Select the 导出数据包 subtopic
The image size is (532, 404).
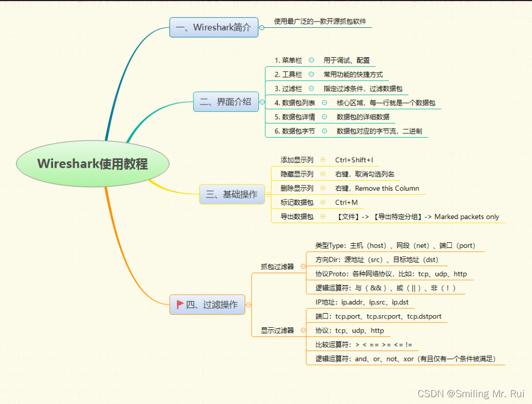pyautogui.click(x=297, y=216)
